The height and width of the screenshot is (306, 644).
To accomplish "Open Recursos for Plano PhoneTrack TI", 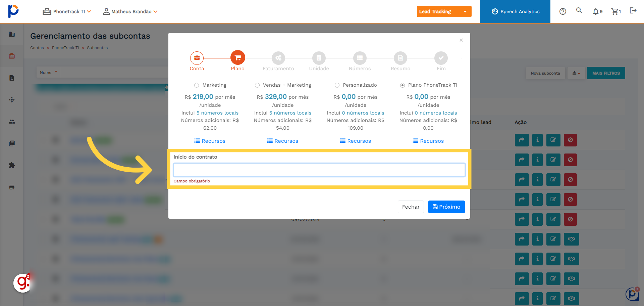I will (428, 141).
